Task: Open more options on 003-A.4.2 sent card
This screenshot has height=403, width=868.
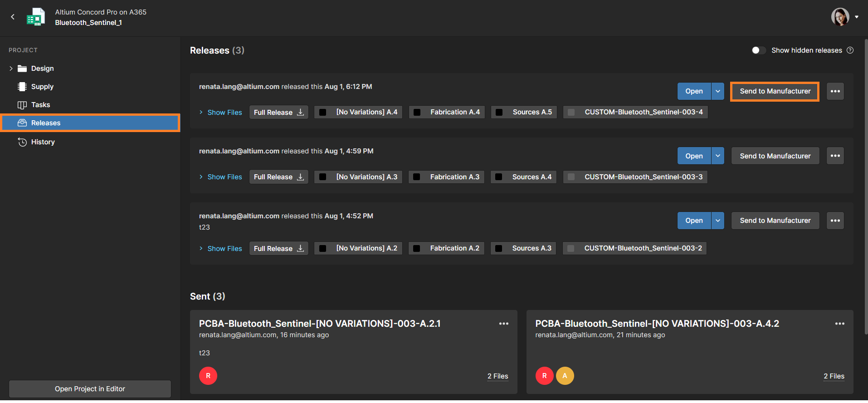Action: (x=839, y=324)
